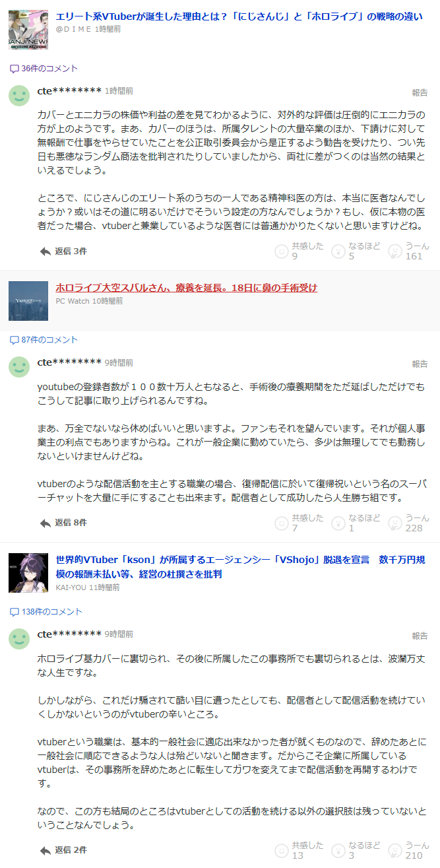Expand 返信 2件 replies
This screenshot has width=440, height=868.
[x=63, y=850]
